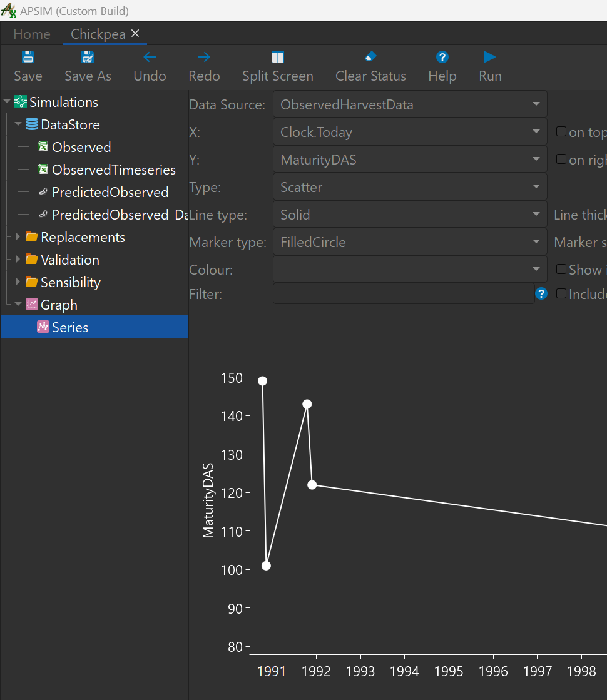Select the Chickpea tab
The height and width of the screenshot is (700, 607).
pos(98,34)
